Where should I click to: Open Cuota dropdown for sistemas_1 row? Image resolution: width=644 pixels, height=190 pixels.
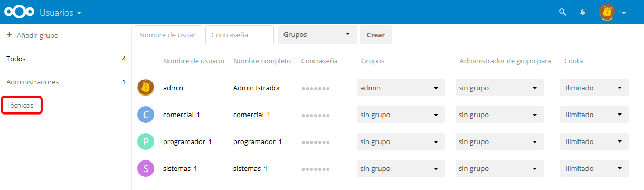pos(594,168)
